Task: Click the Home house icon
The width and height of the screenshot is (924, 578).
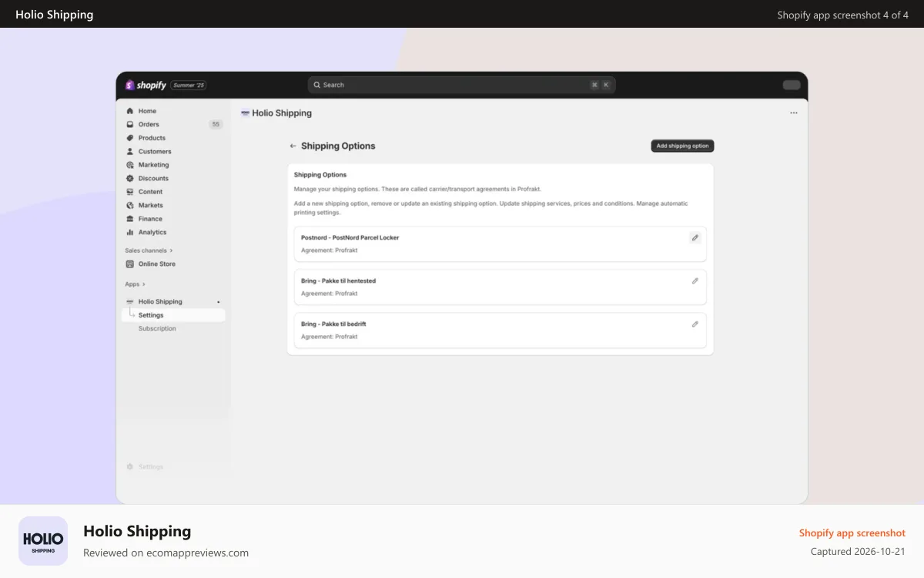Action: coord(130,111)
